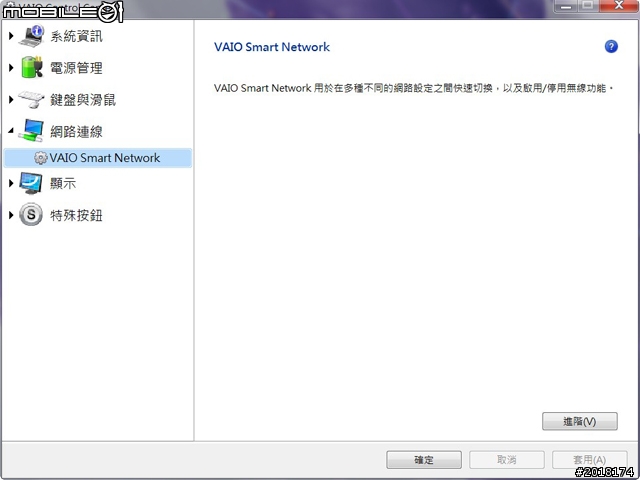Select the 顯示 category label
Screen dimensions: 640x480
[63, 184]
